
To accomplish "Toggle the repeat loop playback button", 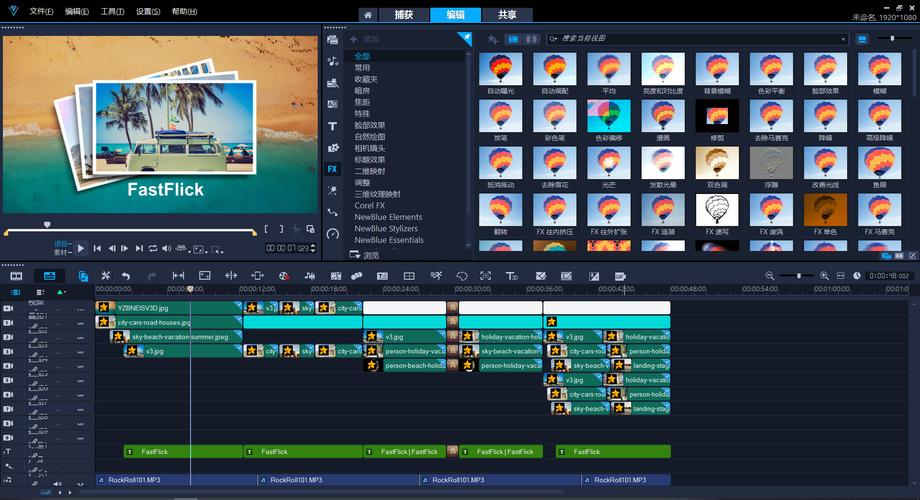I will (x=153, y=248).
